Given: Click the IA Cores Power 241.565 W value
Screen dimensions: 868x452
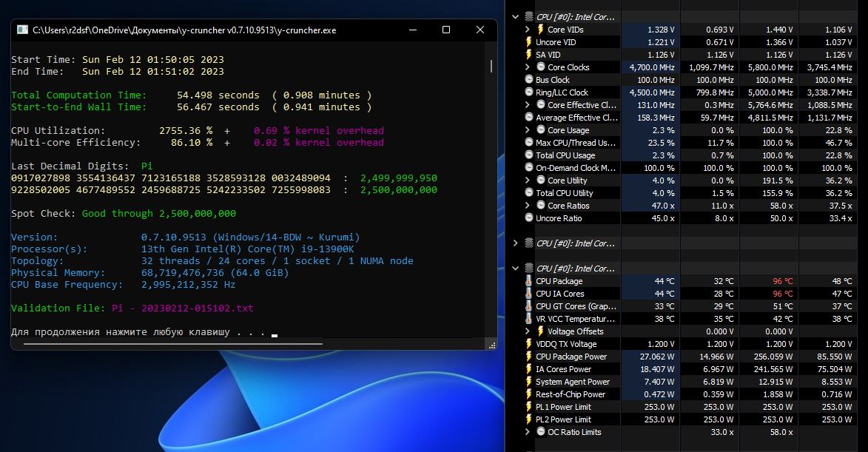Looking at the screenshot, I should pyautogui.click(x=773, y=369).
